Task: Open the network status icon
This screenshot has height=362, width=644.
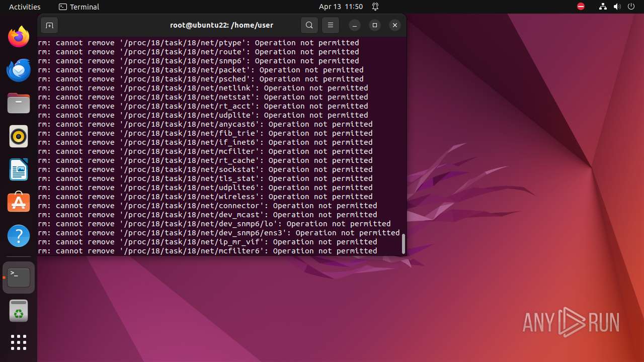Action: pyautogui.click(x=603, y=7)
